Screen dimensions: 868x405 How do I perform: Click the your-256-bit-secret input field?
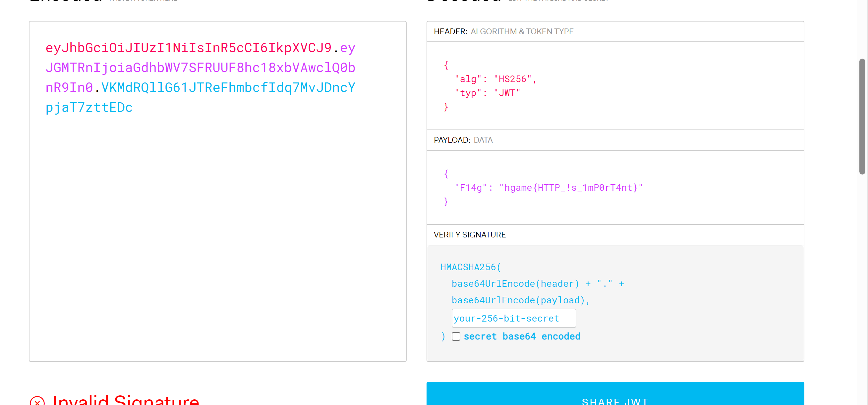(513, 318)
